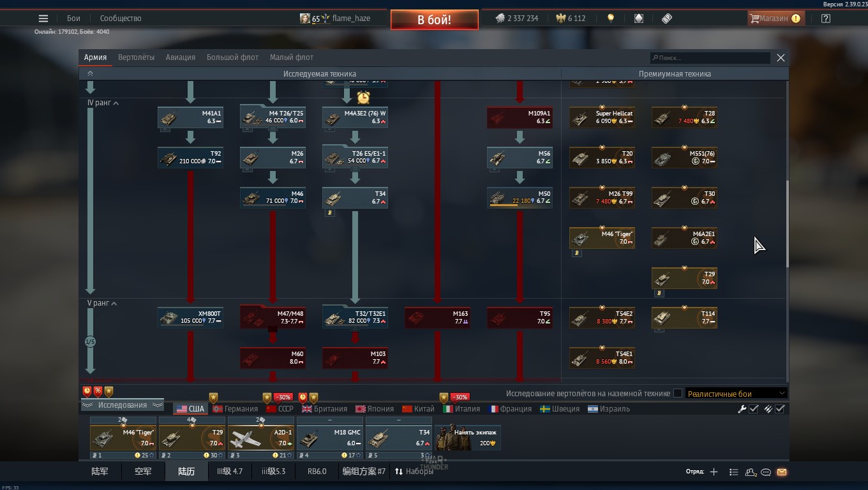The height and width of the screenshot is (490, 868).
Task: Select the Super Hellcat premium vehicle
Action: tap(602, 117)
